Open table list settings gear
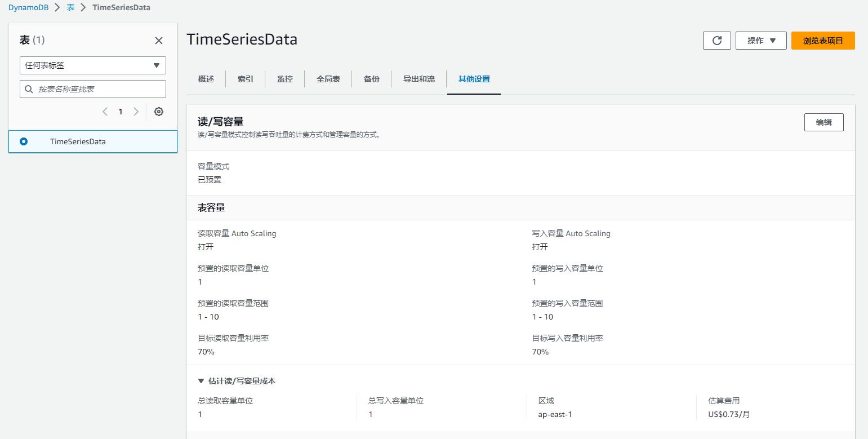 click(159, 112)
